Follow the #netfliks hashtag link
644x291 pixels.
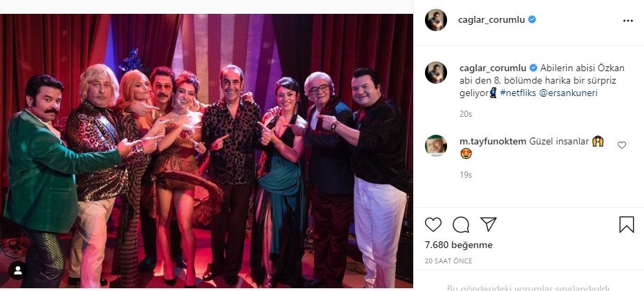518,93
